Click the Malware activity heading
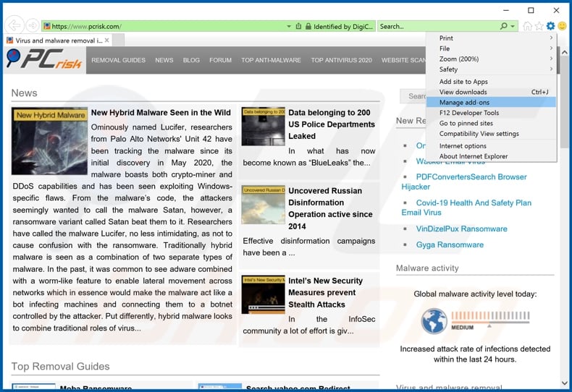Image resolution: width=572 pixels, height=392 pixels. point(427,268)
